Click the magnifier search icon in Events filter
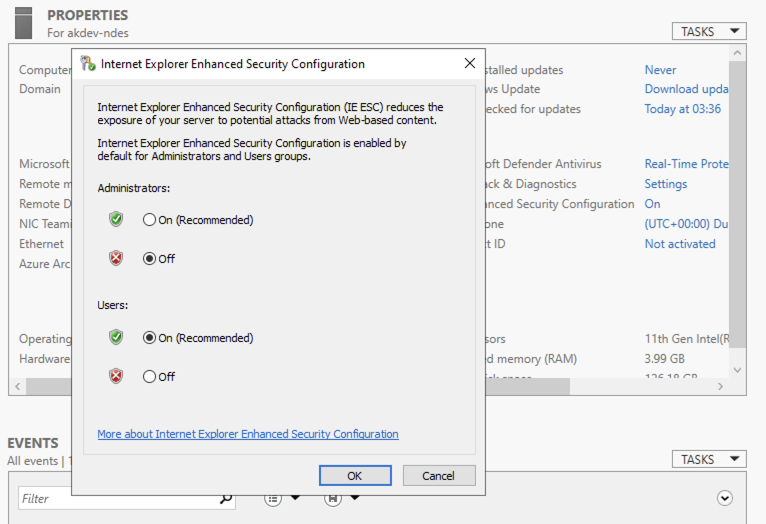The height and width of the screenshot is (524, 766). [226, 498]
